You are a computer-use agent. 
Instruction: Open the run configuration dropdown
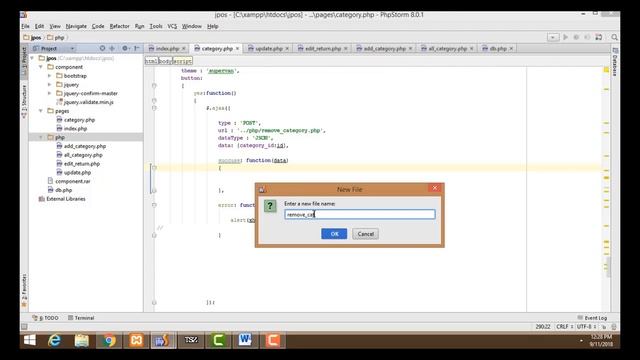pos(553,37)
